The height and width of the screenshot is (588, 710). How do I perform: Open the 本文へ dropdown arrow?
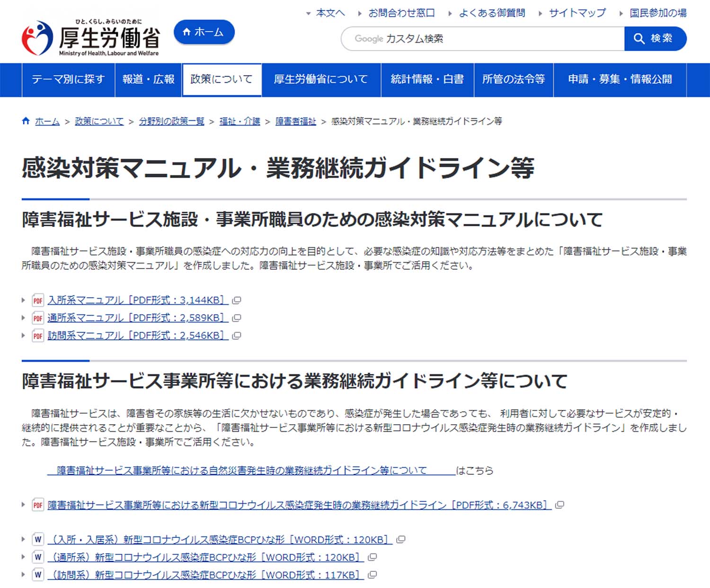point(309,13)
